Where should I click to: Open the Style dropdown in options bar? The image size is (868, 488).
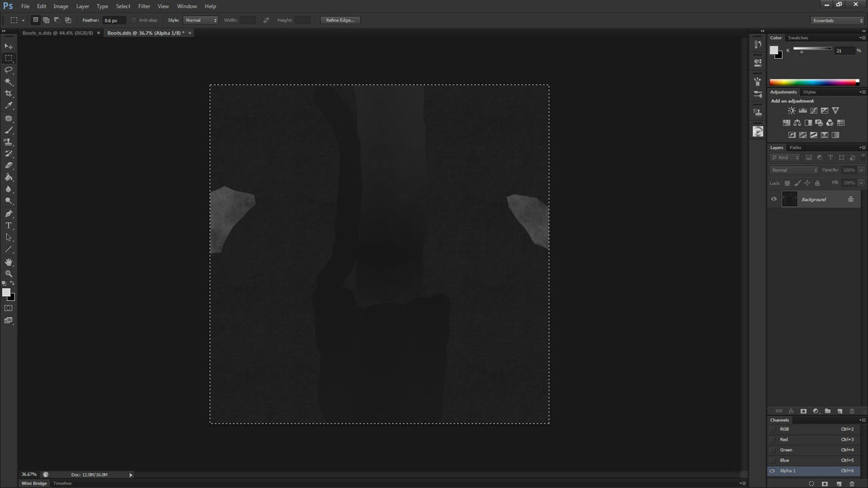[201, 20]
